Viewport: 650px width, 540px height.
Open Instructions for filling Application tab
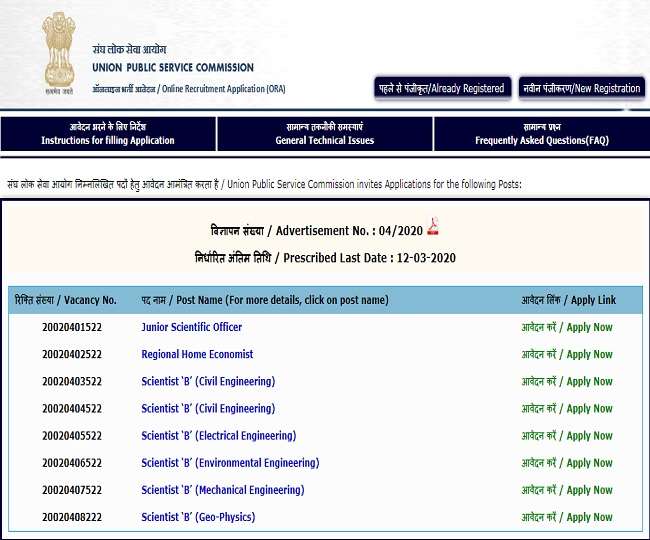(x=108, y=135)
